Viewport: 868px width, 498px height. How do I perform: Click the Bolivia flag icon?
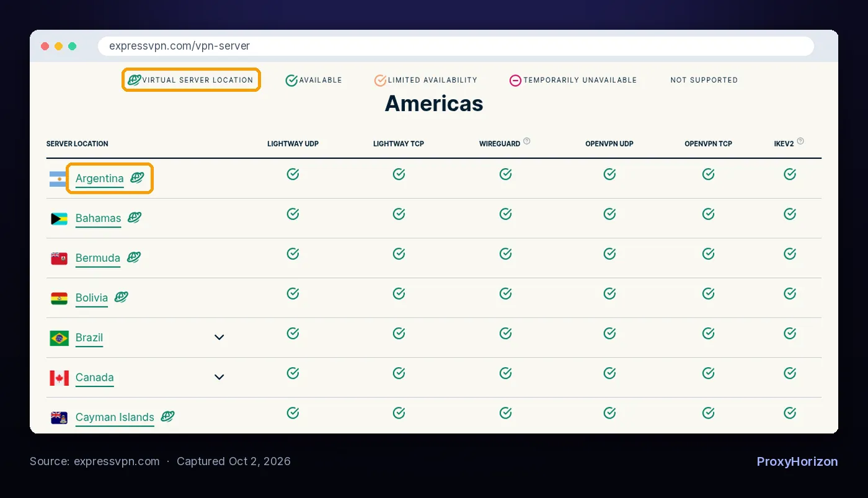[x=59, y=298]
